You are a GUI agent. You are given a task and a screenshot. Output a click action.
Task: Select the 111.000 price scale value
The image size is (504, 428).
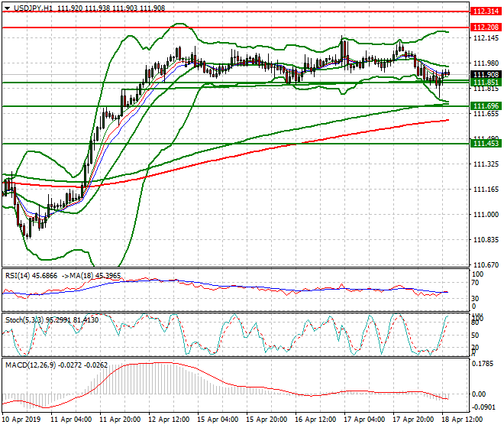486,214
